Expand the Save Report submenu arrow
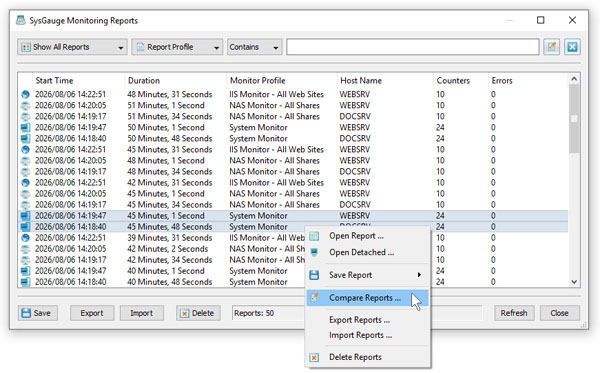The height and width of the screenshot is (373, 600). [419, 275]
